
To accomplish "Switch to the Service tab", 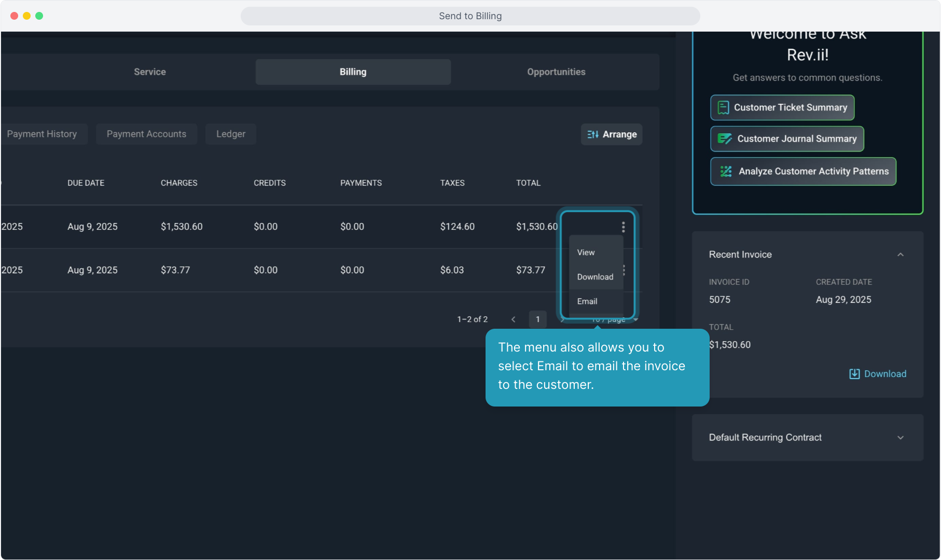I will coord(150,72).
